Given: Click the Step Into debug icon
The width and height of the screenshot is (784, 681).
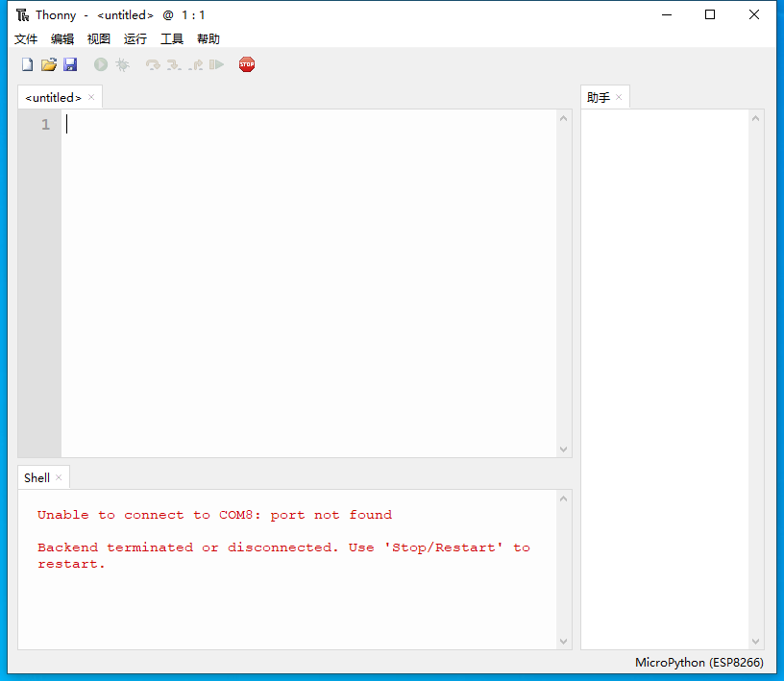Looking at the screenshot, I should [173, 63].
